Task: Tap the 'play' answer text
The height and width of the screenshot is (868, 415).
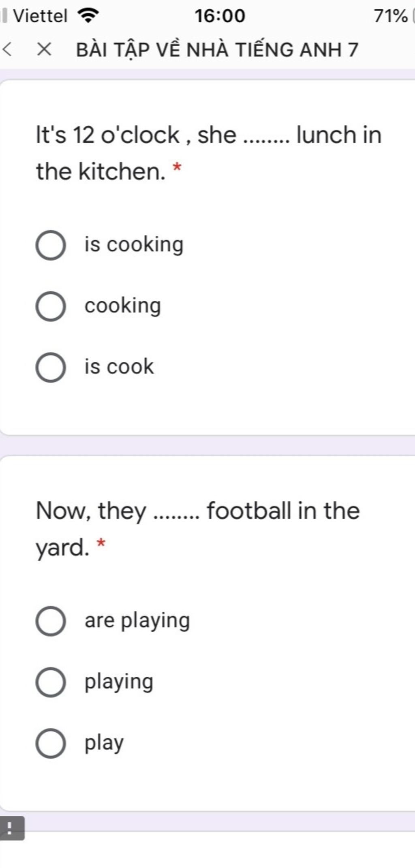Action: (104, 744)
